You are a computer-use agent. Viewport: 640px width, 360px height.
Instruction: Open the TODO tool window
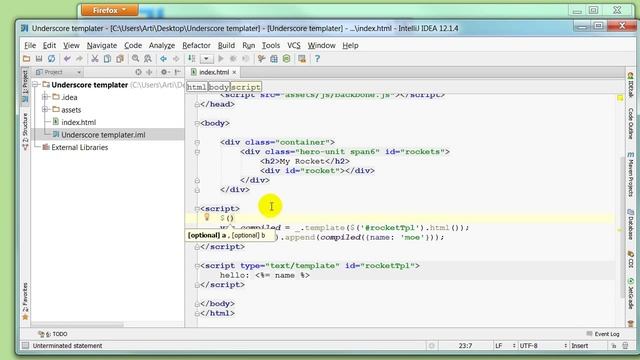(53, 334)
